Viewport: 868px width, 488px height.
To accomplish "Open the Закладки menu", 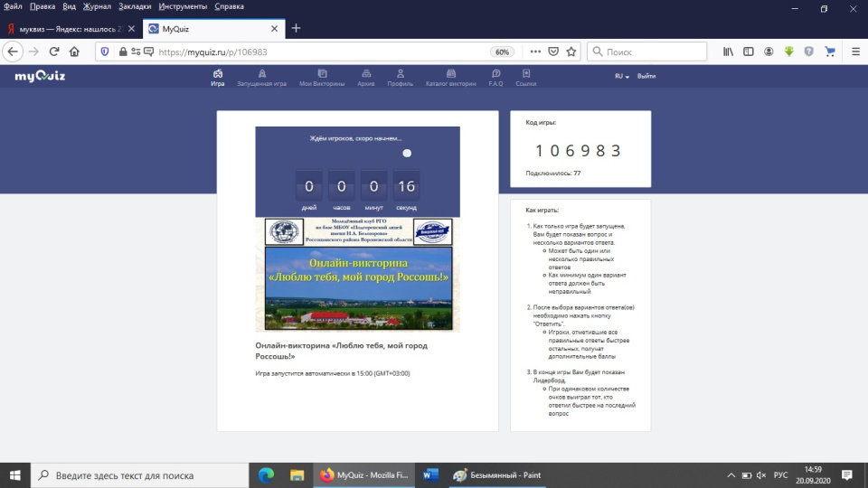I will 135,6.
